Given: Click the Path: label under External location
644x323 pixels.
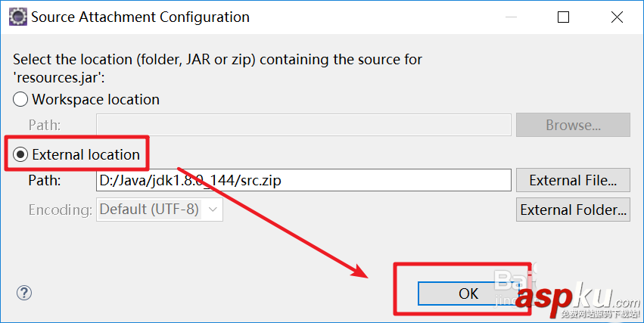Looking at the screenshot, I should tap(44, 180).
